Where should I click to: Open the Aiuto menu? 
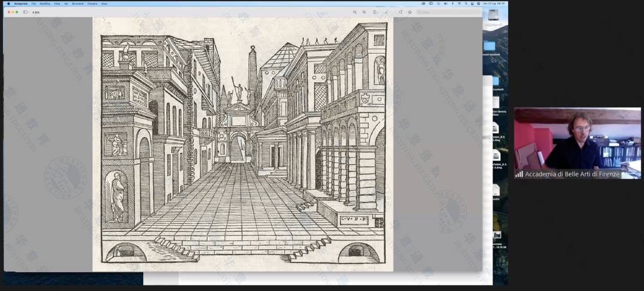click(104, 4)
